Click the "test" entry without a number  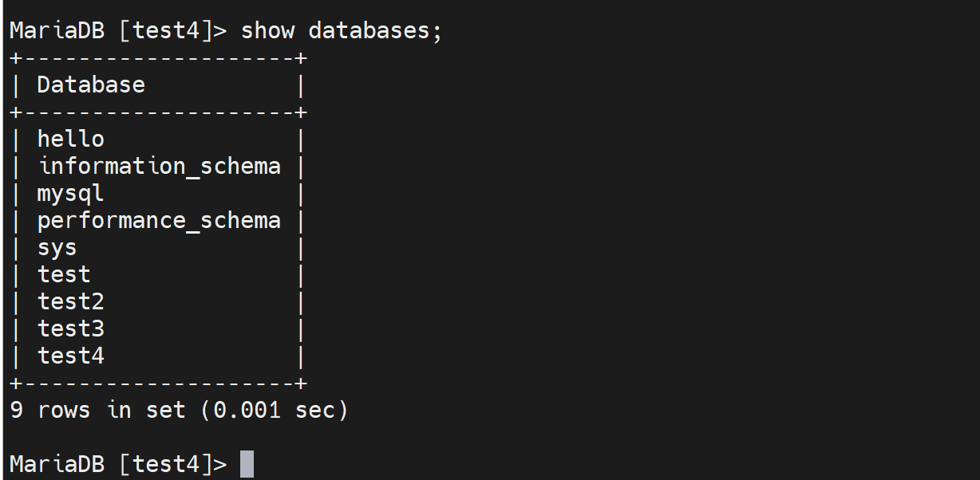point(64,275)
